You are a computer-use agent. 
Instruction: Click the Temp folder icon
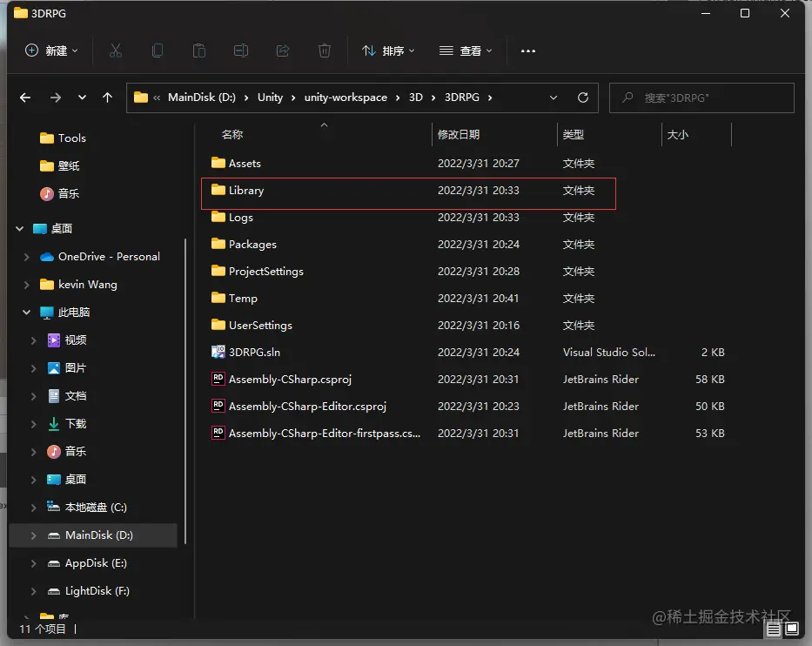[218, 298]
